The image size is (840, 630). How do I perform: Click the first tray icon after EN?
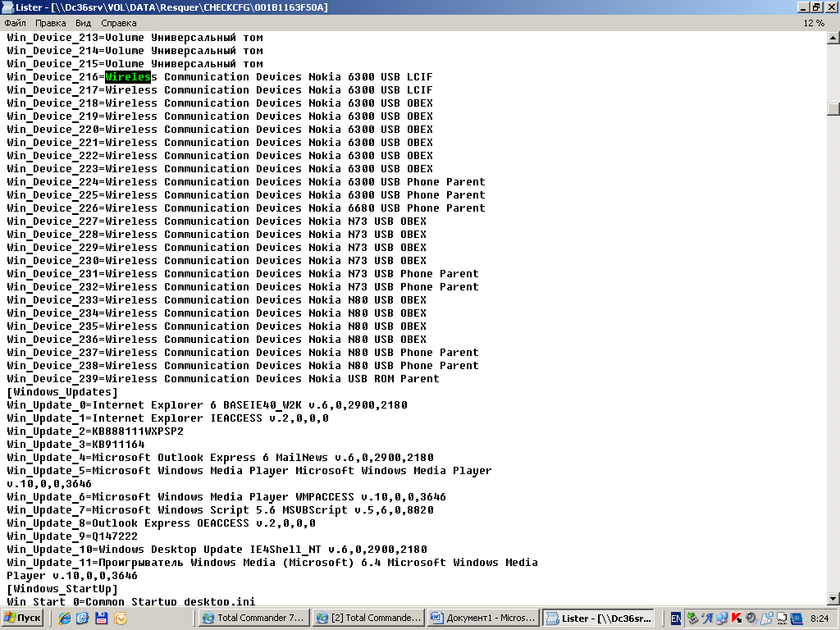pos(693,618)
